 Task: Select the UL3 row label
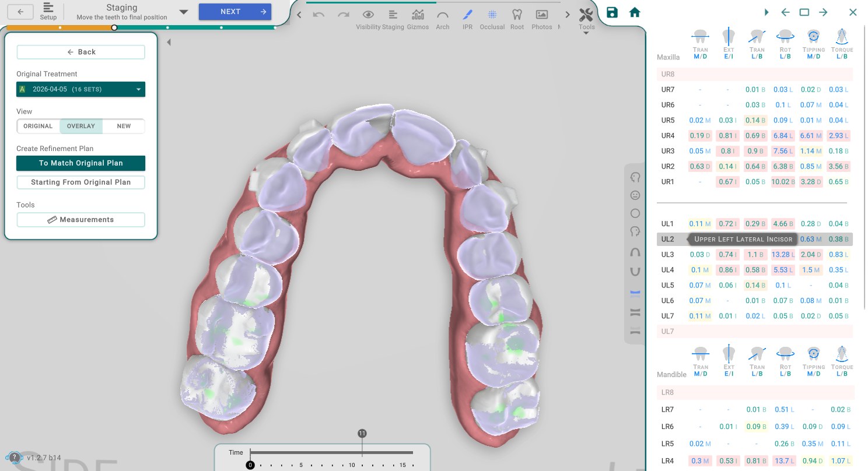pyautogui.click(x=667, y=255)
